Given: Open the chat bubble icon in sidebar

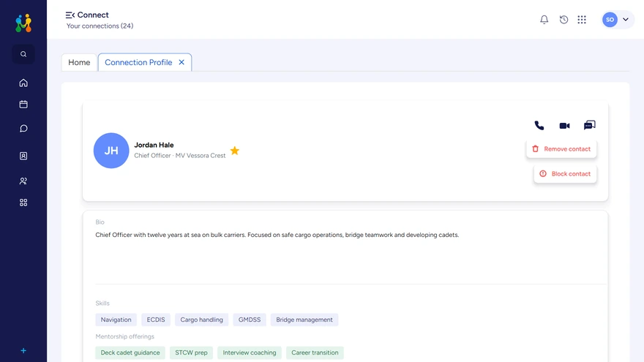Looking at the screenshot, I should click(x=23, y=129).
